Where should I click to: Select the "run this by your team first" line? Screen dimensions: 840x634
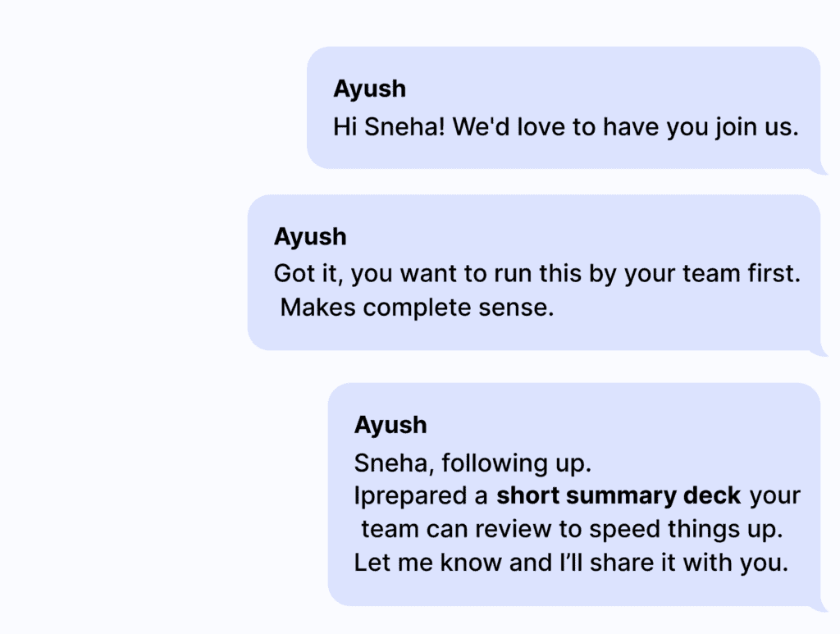pyautogui.click(x=646, y=274)
